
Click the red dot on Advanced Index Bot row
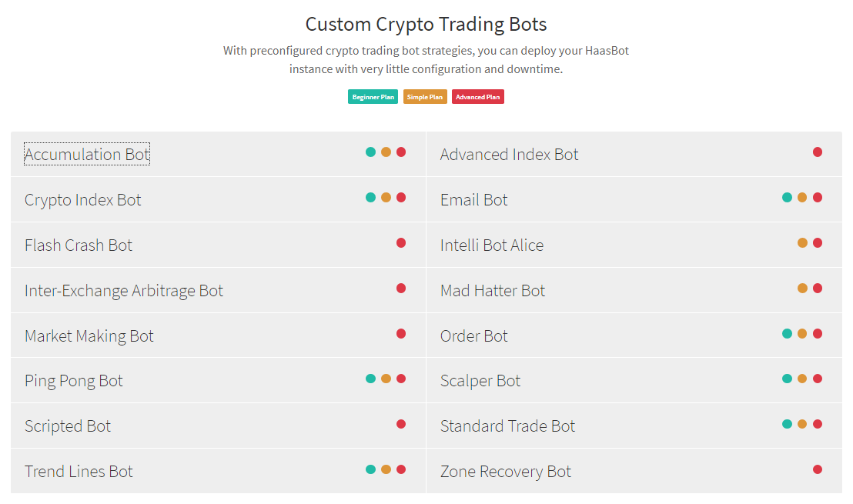(x=818, y=152)
